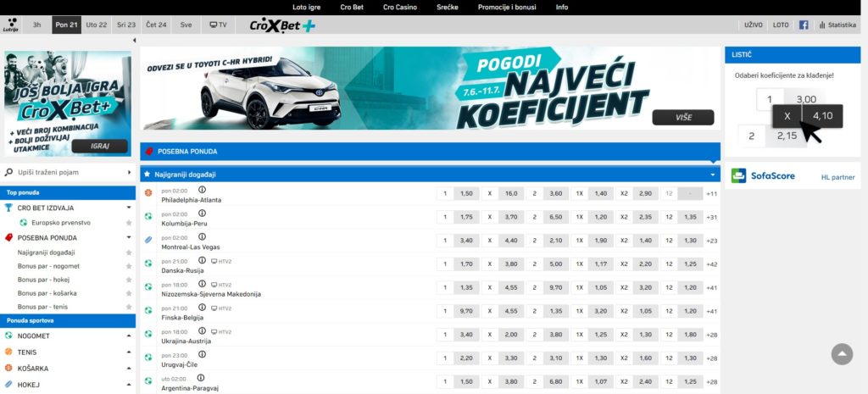Select the 3h time filter tab
The width and height of the screenshot is (868, 394).
[37, 25]
